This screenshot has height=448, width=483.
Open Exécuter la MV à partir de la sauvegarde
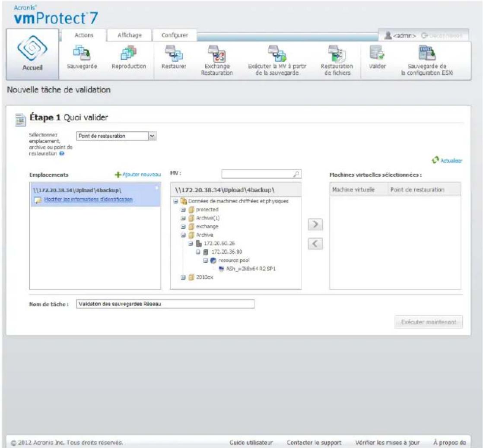(277, 61)
